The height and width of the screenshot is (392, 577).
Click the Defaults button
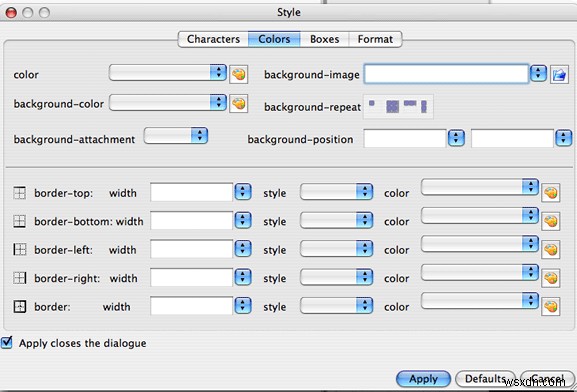(x=485, y=379)
